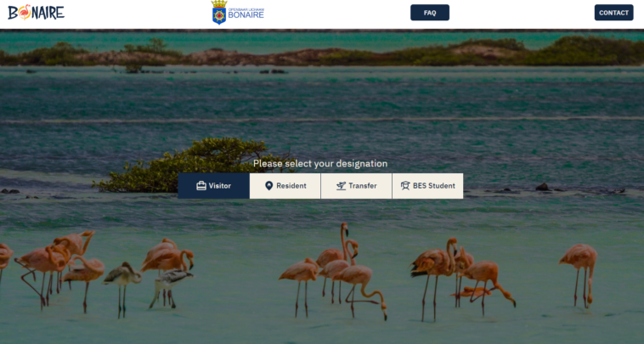The height and width of the screenshot is (344, 644).
Task: Choose the BES Student designation option
Action: [x=427, y=186]
